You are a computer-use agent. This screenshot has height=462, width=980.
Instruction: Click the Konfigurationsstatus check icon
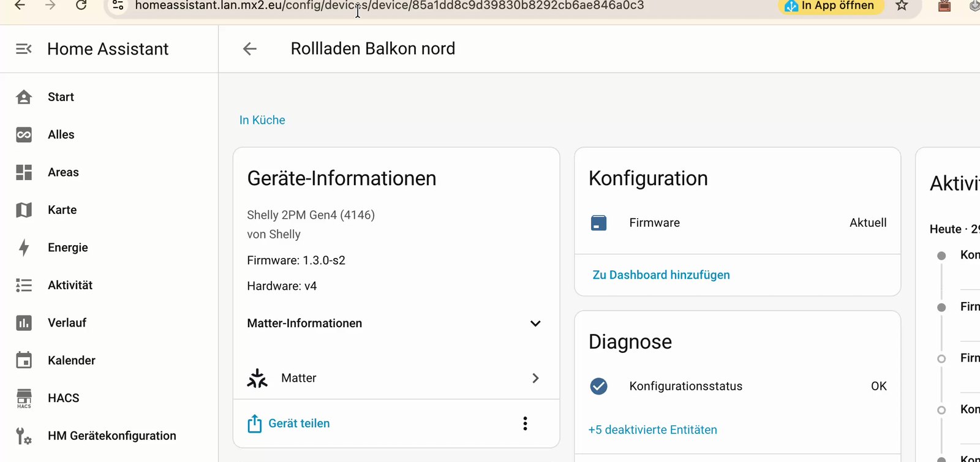pos(599,386)
